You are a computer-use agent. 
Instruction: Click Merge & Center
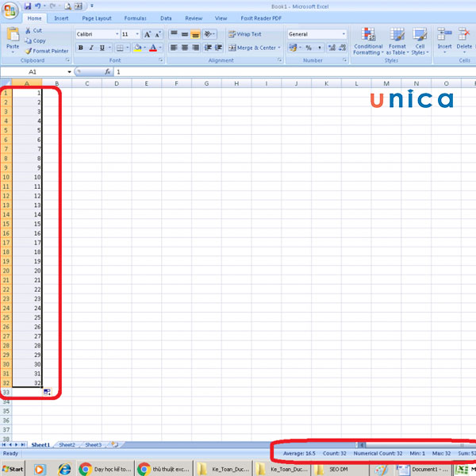point(254,48)
